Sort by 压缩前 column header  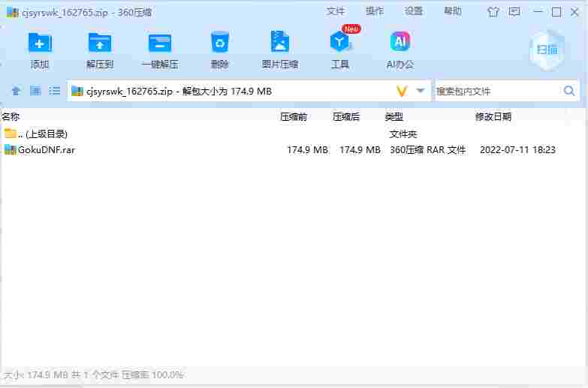pos(294,116)
